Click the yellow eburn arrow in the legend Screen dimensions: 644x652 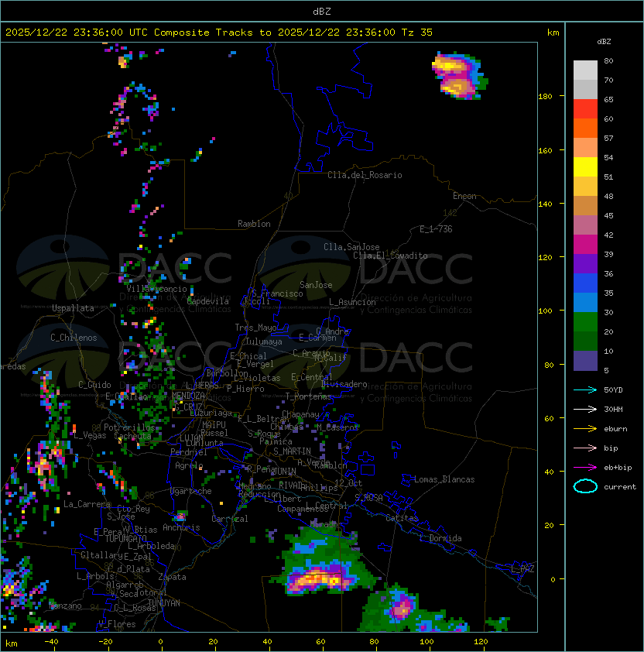tap(585, 429)
